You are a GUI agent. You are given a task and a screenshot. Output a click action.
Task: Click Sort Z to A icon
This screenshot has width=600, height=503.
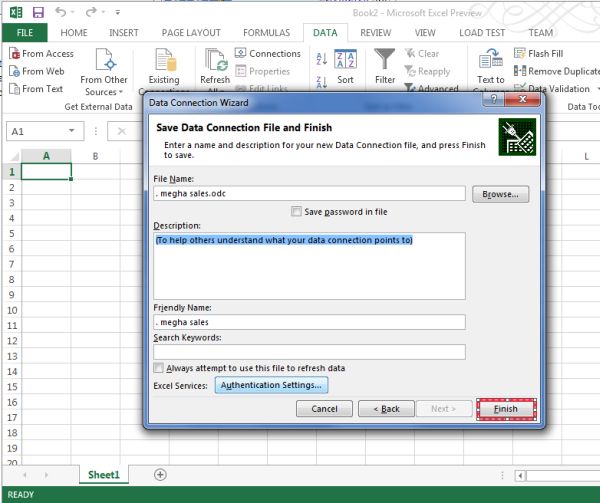click(321, 82)
